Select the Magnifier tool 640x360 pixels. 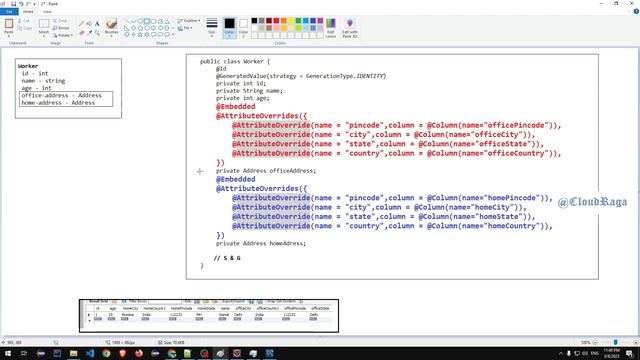point(97,33)
